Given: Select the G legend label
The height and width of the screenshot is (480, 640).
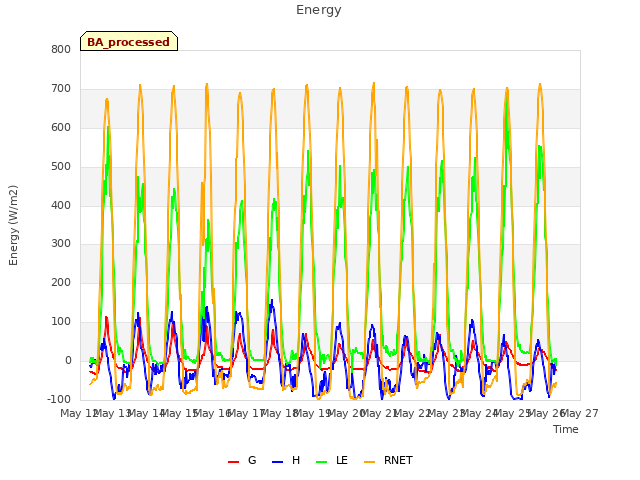Looking at the screenshot, I should 252,460.
